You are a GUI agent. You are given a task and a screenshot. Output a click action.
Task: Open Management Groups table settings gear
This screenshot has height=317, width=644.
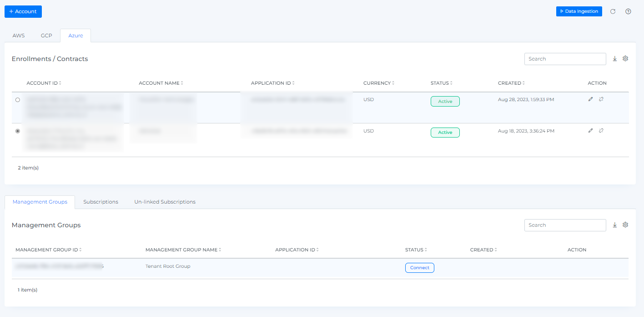tap(625, 225)
